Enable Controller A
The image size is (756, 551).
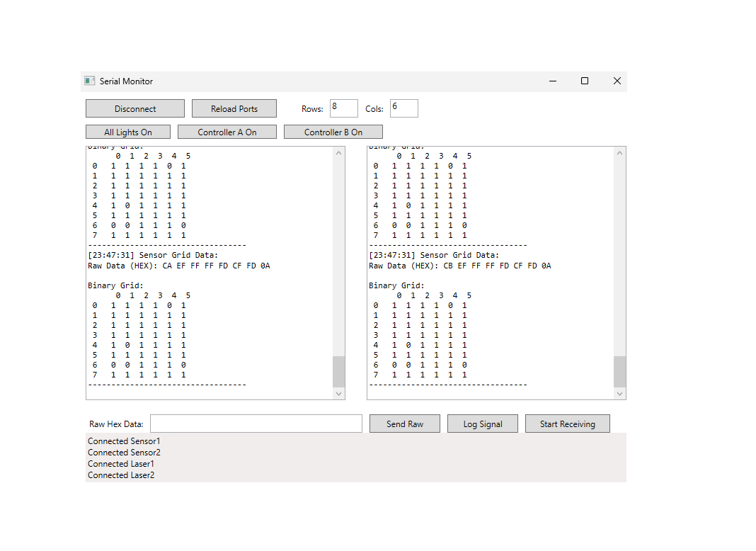(x=227, y=132)
